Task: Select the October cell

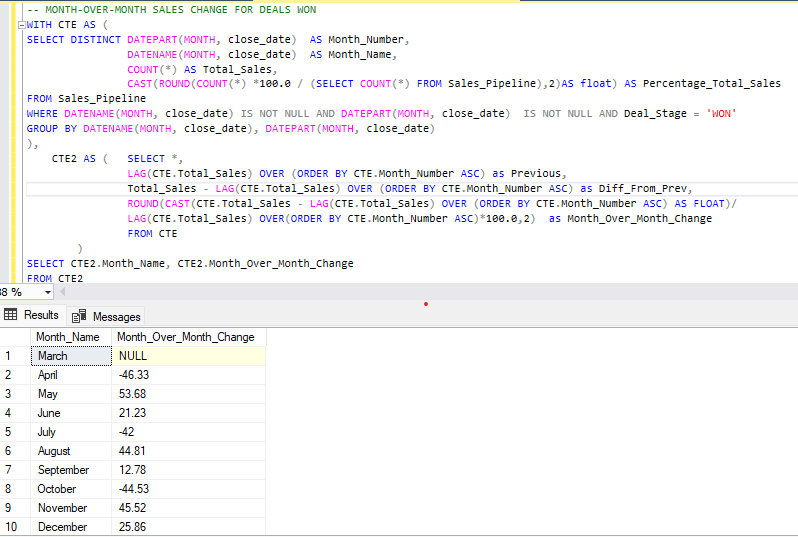Action: tap(71, 489)
